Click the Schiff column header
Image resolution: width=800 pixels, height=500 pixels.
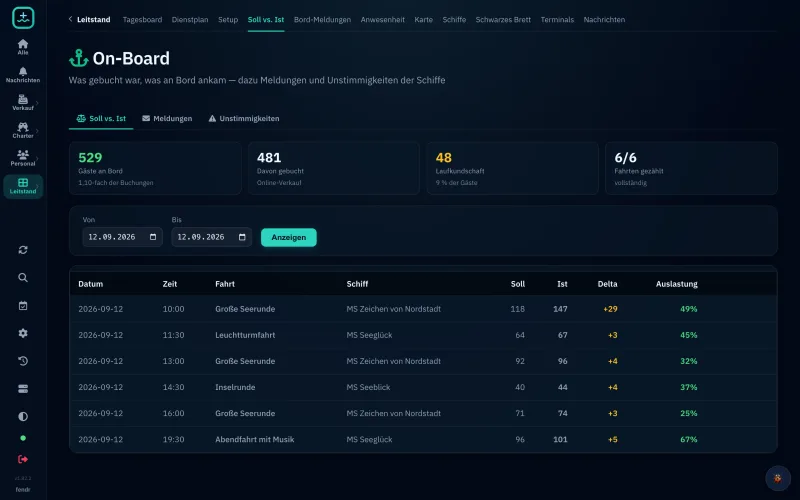(357, 284)
